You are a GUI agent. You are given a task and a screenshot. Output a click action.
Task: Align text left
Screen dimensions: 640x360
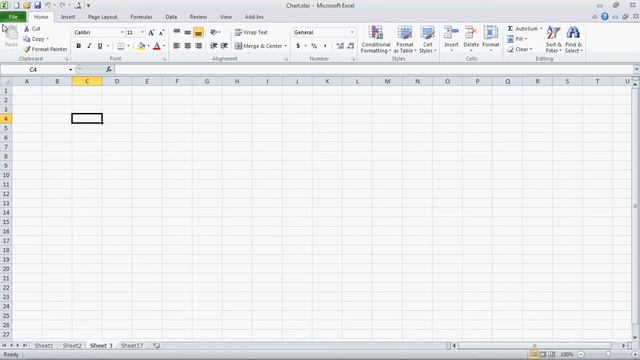(x=177, y=46)
